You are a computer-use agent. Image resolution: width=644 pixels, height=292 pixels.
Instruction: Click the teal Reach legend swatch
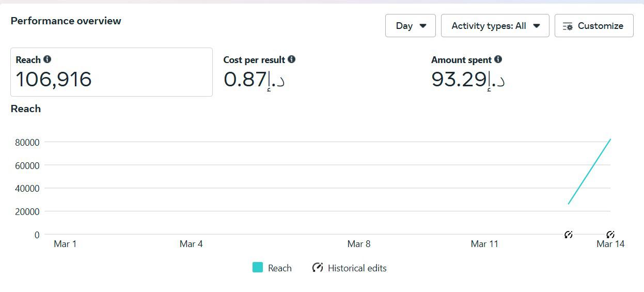tap(257, 267)
